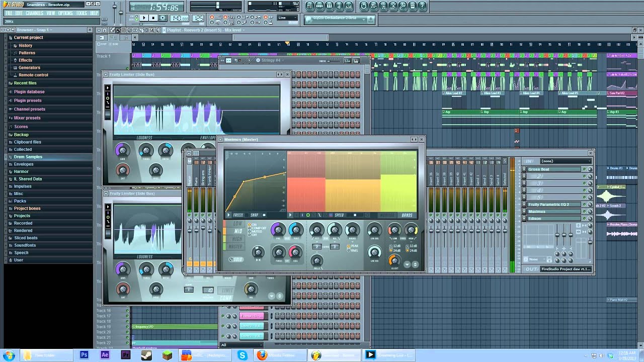Select the MASTER band tab in Maximus

[234, 246]
